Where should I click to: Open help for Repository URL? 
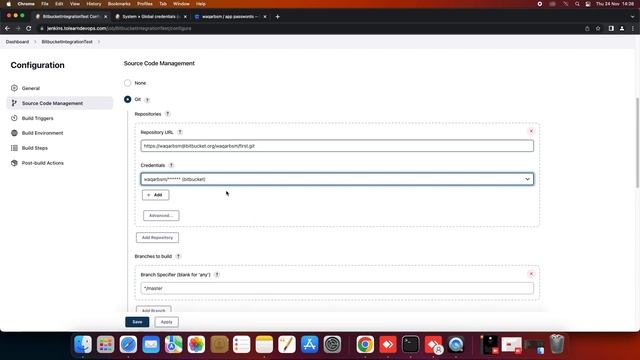180,132
